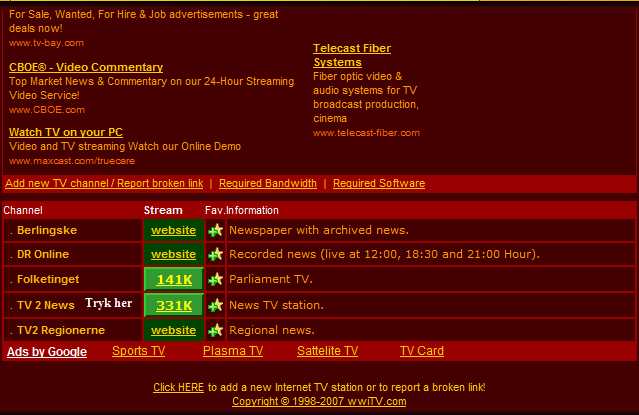
Task: Star TV2 Regionerne as favorite
Action: click(x=215, y=330)
